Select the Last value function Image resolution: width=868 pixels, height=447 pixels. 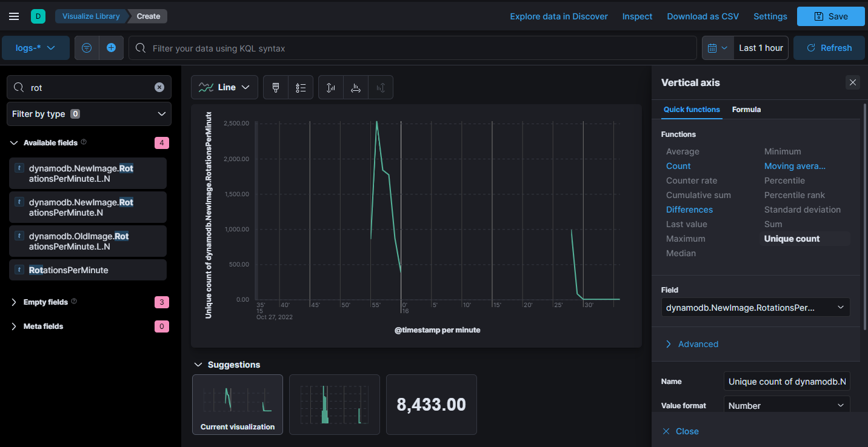tap(686, 224)
